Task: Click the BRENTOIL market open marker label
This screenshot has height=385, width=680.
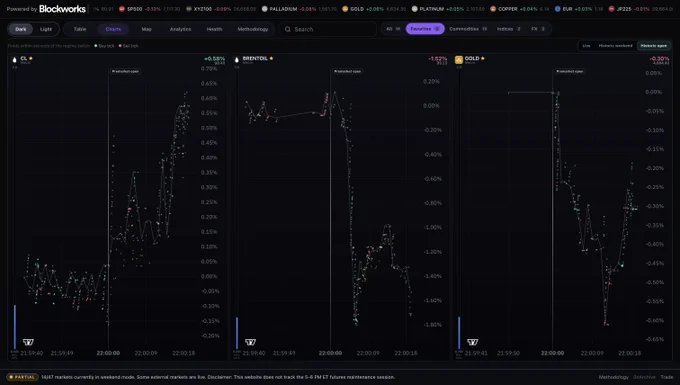Action: pyautogui.click(x=347, y=71)
